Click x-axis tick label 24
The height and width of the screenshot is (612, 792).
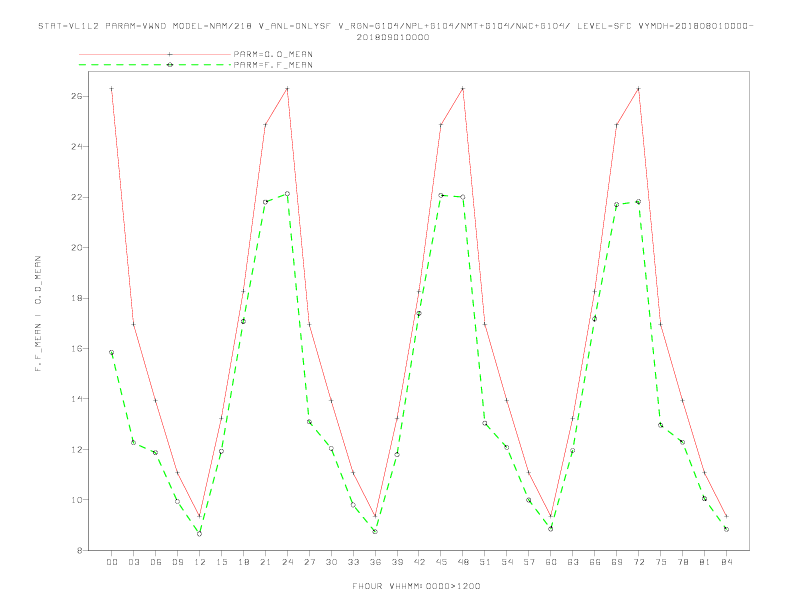tap(287, 562)
